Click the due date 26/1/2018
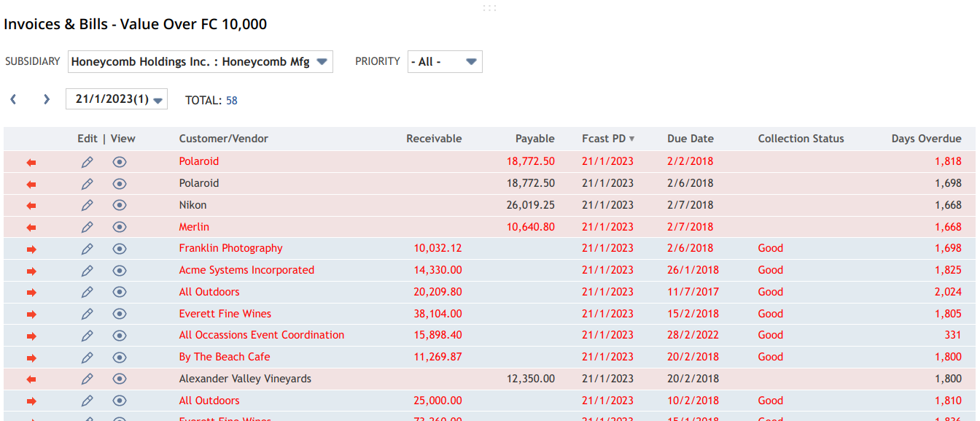 point(693,270)
